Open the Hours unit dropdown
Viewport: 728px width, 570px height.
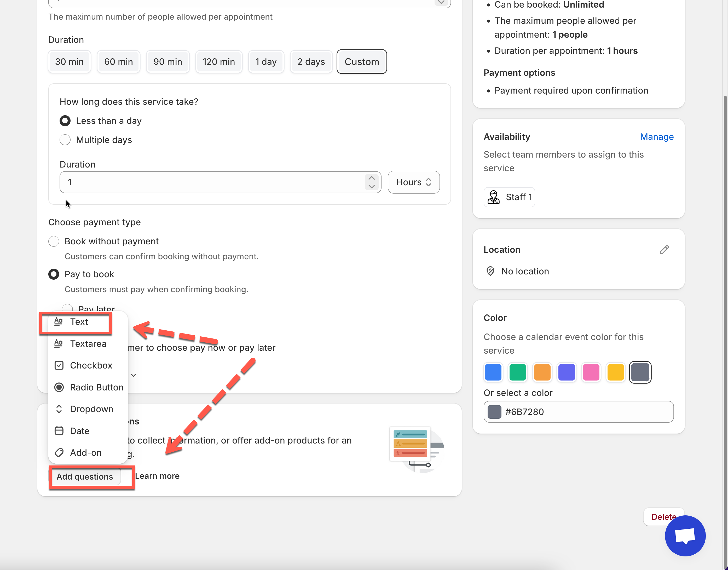[413, 182]
